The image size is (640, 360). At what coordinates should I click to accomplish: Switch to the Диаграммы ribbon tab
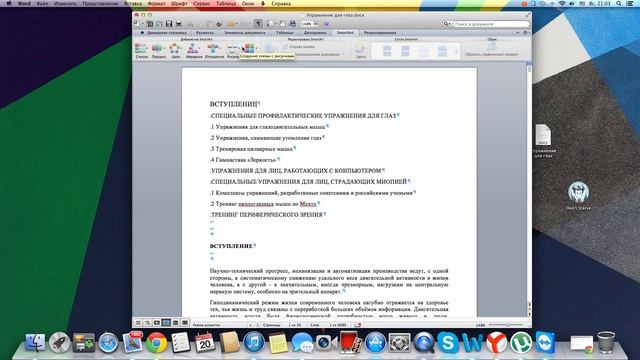click(x=315, y=33)
